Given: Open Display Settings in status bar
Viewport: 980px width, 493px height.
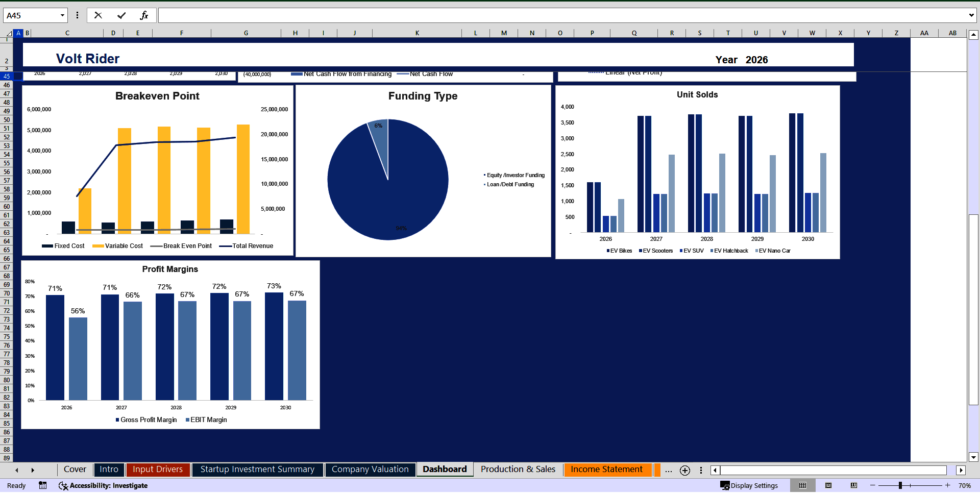Looking at the screenshot, I should (x=749, y=485).
